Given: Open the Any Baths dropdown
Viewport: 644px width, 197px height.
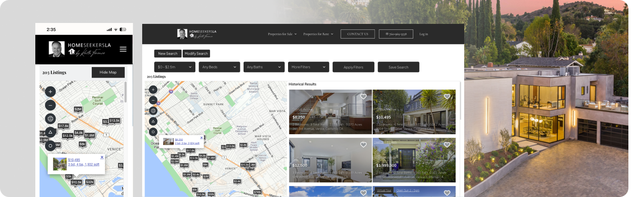Looking at the screenshot, I should (264, 67).
